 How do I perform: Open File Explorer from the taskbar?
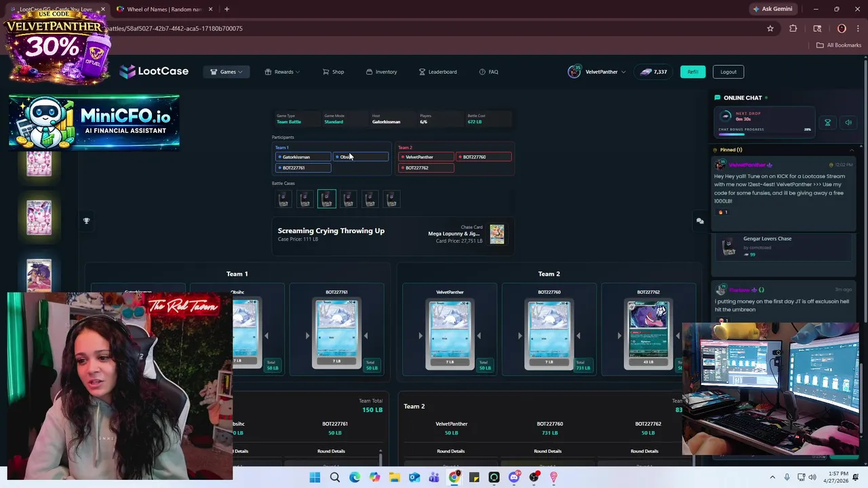click(395, 478)
